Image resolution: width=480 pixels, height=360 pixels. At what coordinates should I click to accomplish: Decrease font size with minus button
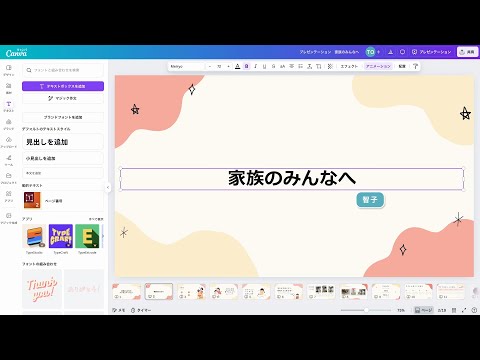point(210,66)
